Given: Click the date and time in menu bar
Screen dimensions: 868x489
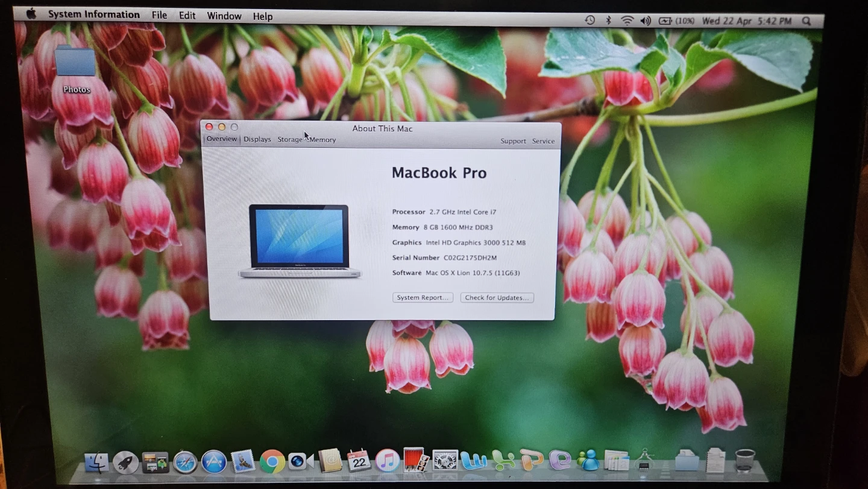Looking at the screenshot, I should 747,21.
